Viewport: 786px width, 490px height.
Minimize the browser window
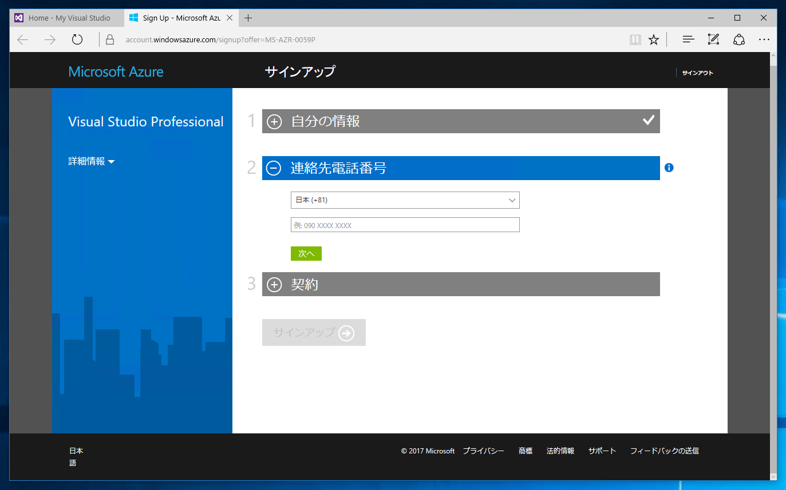point(711,18)
